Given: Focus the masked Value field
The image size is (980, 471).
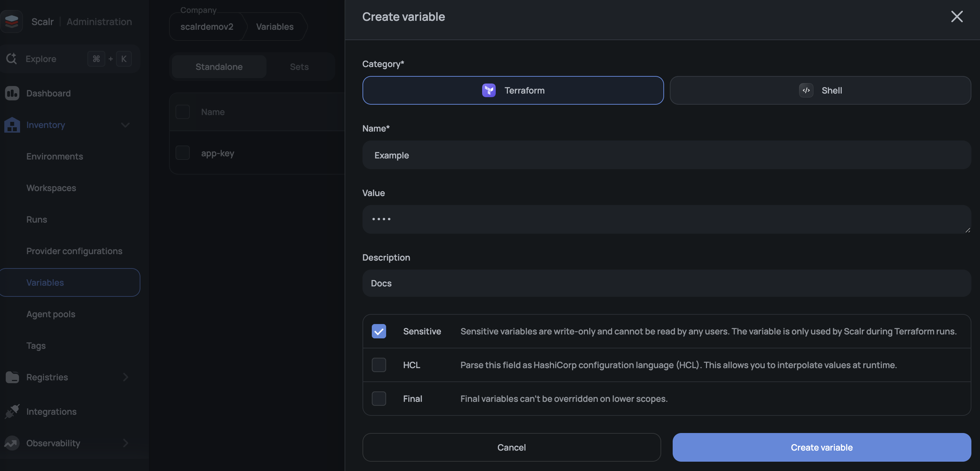Looking at the screenshot, I should coord(666,219).
